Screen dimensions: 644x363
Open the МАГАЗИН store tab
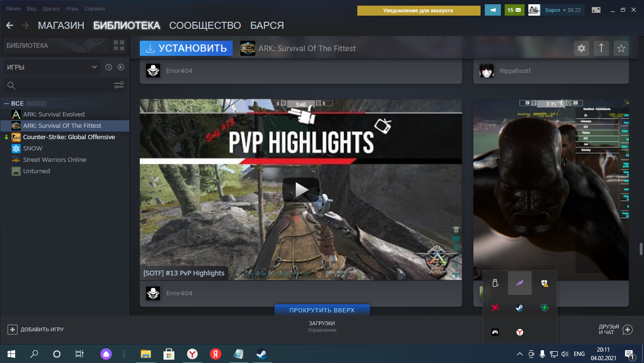point(61,26)
